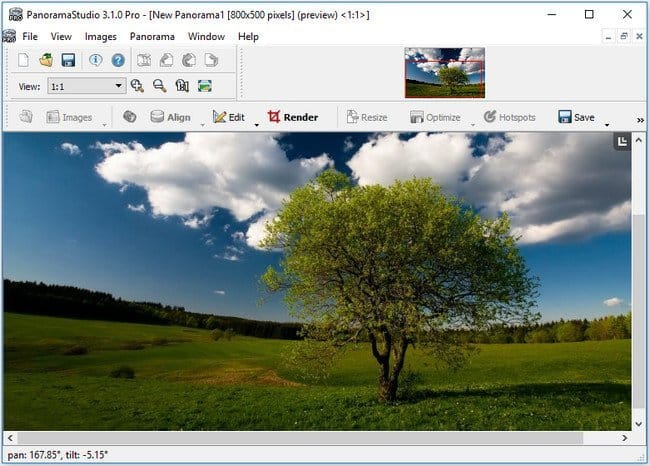The image size is (650, 466).
Task: Click the zoom out magnifier icon
Action: 160,86
